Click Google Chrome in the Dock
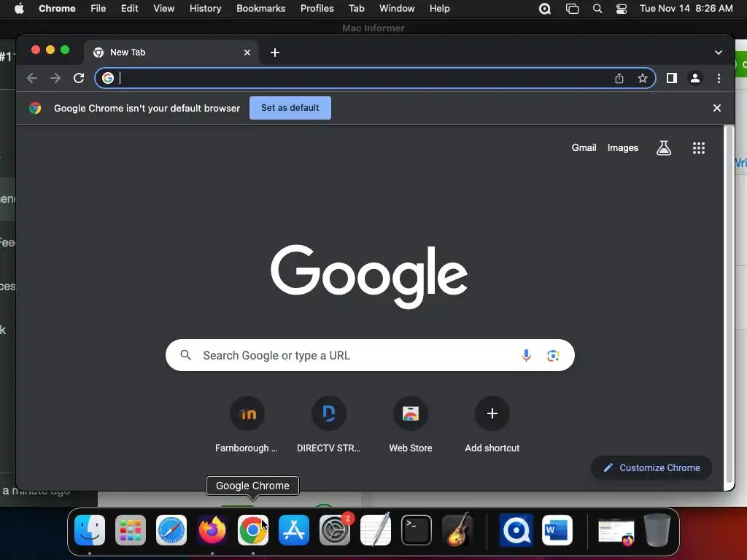 click(253, 529)
